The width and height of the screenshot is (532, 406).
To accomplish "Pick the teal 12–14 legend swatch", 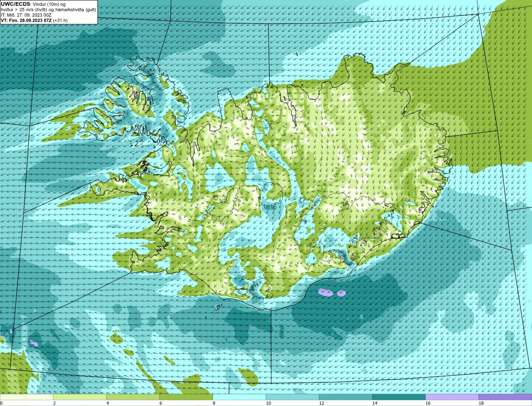I will tap(346, 397).
